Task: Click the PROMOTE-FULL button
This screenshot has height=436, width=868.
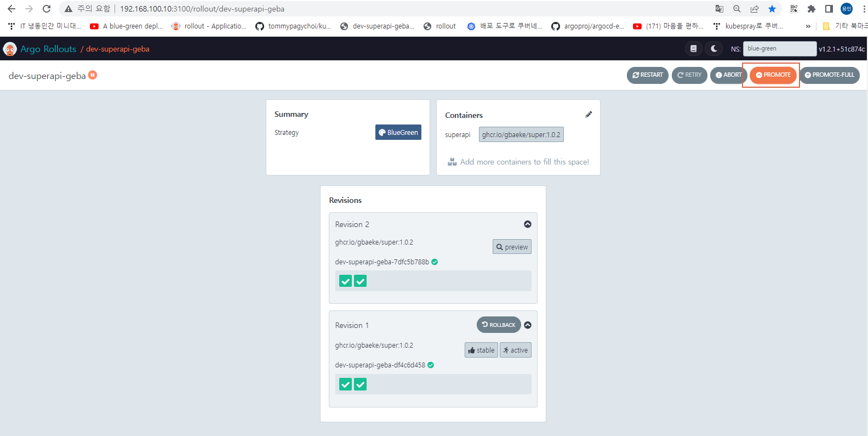Action: click(x=829, y=75)
